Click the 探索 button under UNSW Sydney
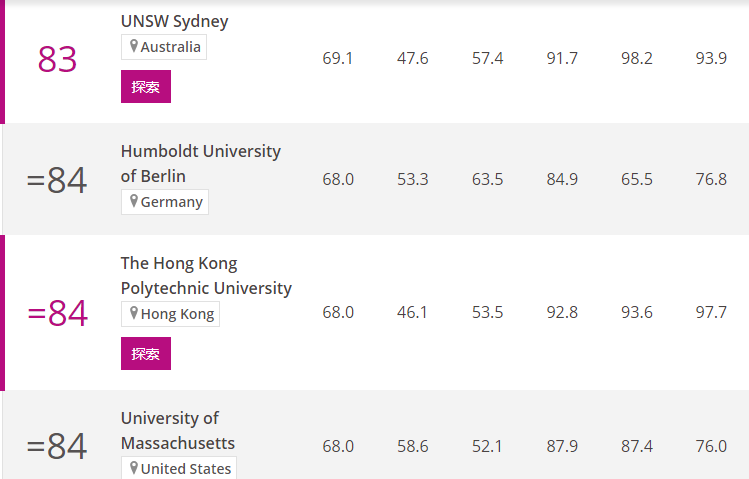 (146, 86)
